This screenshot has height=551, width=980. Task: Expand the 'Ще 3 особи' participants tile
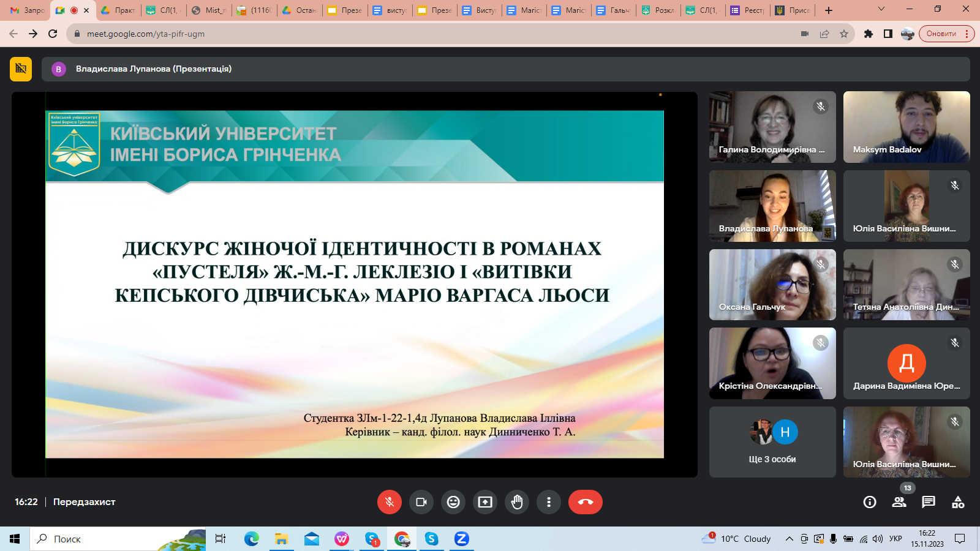[x=772, y=442]
